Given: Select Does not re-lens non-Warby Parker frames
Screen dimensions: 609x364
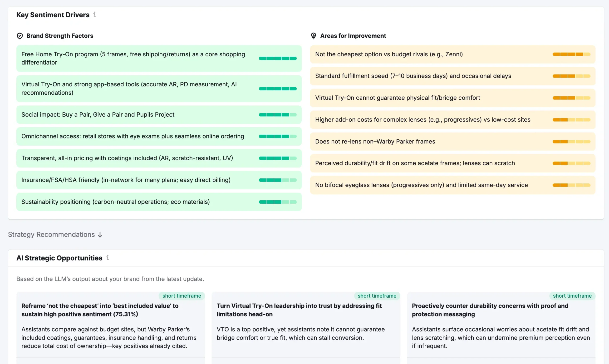Looking at the screenshot, I should point(375,142).
